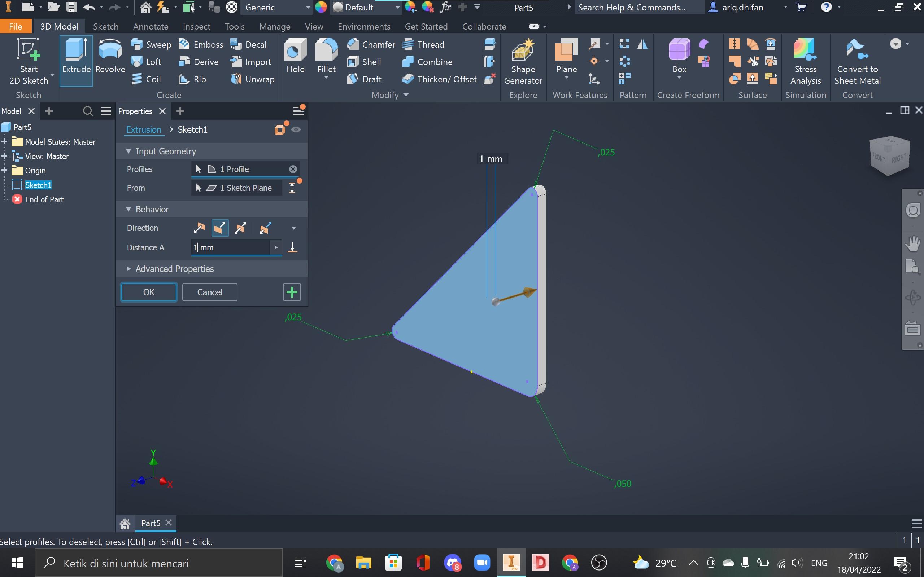
Task: Toggle the extrusion preview eye icon
Action: [296, 130]
